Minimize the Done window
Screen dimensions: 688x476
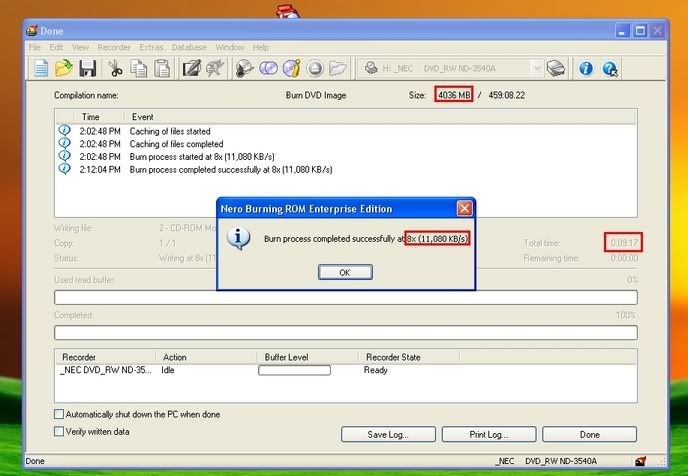click(x=622, y=31)
